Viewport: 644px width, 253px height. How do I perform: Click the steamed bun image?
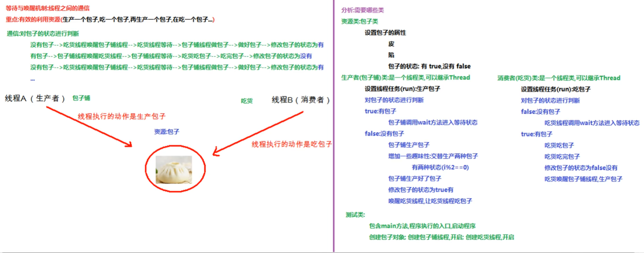click(174, 170)
